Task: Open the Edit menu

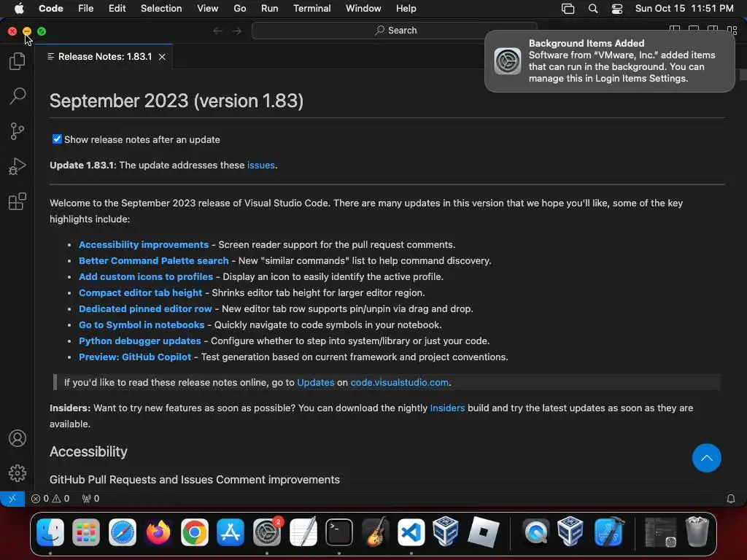Action: tap(117, 9)
